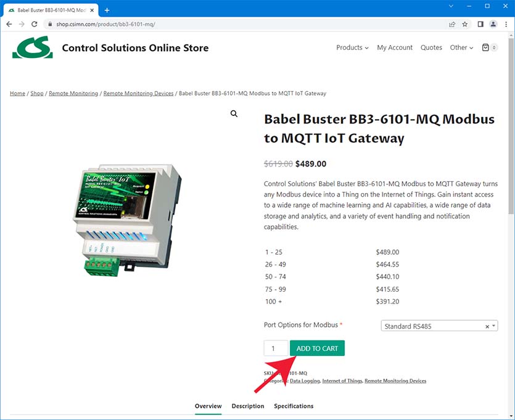Click the quantity input field

(276, 348)
